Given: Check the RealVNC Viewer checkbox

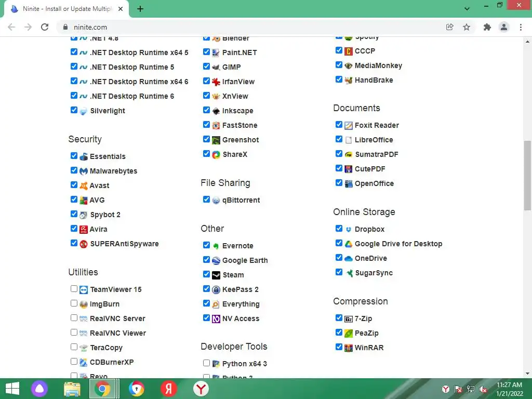Looking at the screenshot, I should tap(74, 332).
